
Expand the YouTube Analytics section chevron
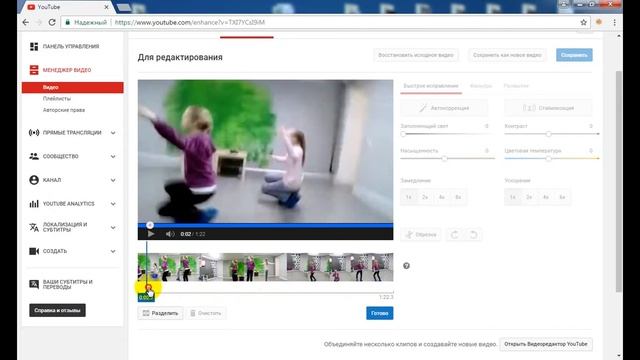pyautogui.click(x=113, y=204)
